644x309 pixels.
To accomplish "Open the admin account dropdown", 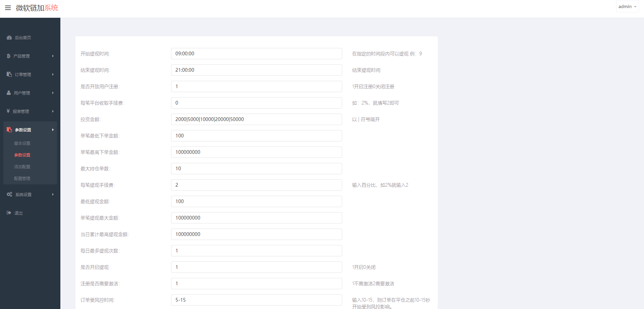I will 627,6.
